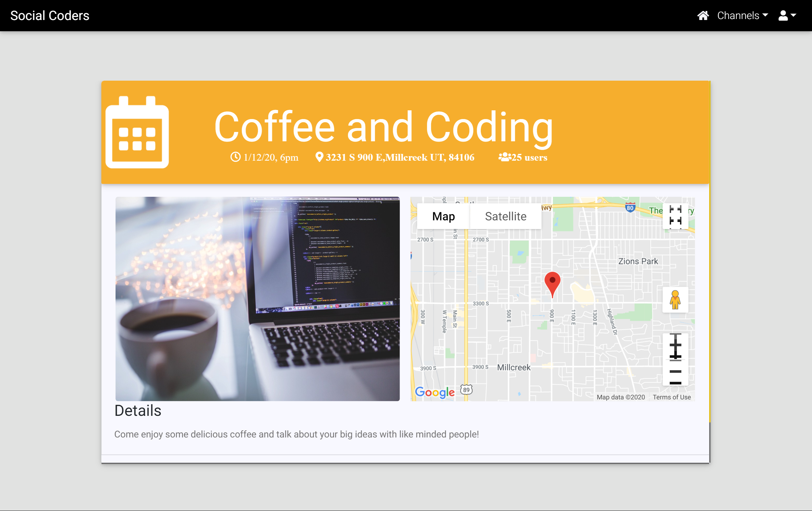Open the Channels dropdown menu
Screen dimensions: 812x511
coord(739,15)
